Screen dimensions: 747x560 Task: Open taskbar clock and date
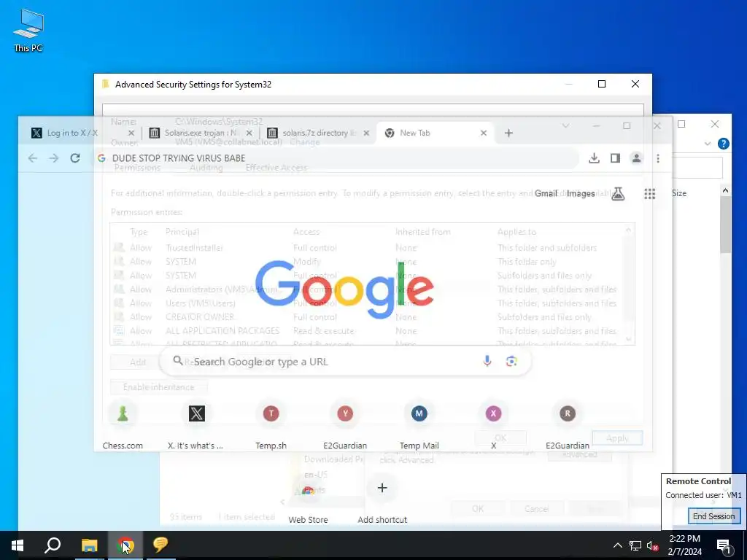684,545
